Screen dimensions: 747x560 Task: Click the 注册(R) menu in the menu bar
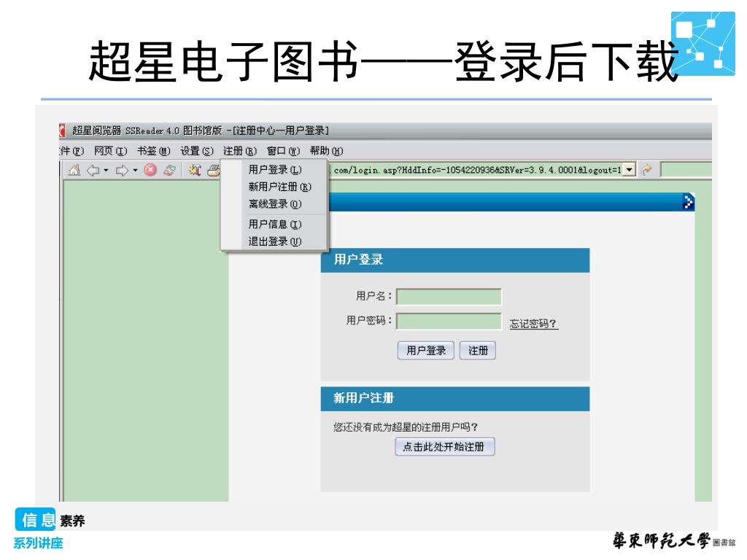click(239, 151)
